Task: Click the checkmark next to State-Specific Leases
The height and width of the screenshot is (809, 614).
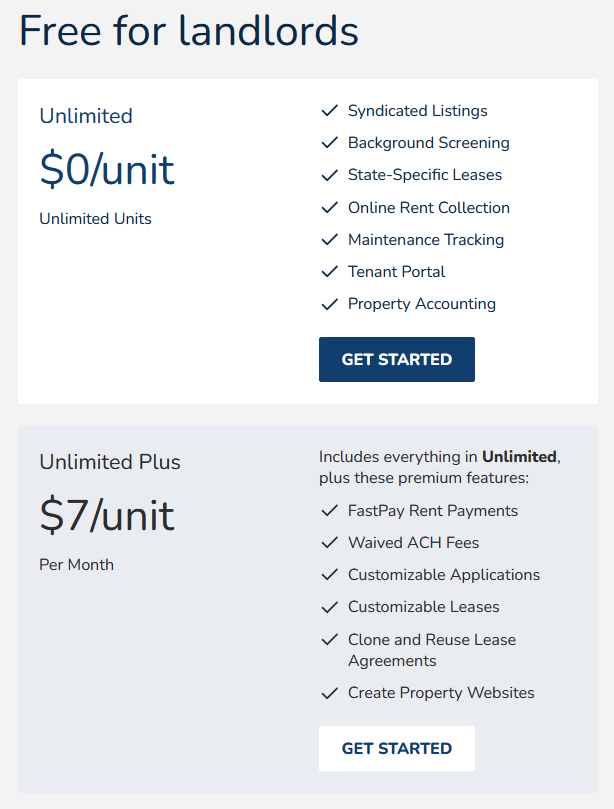Action: tap(329, 175)
